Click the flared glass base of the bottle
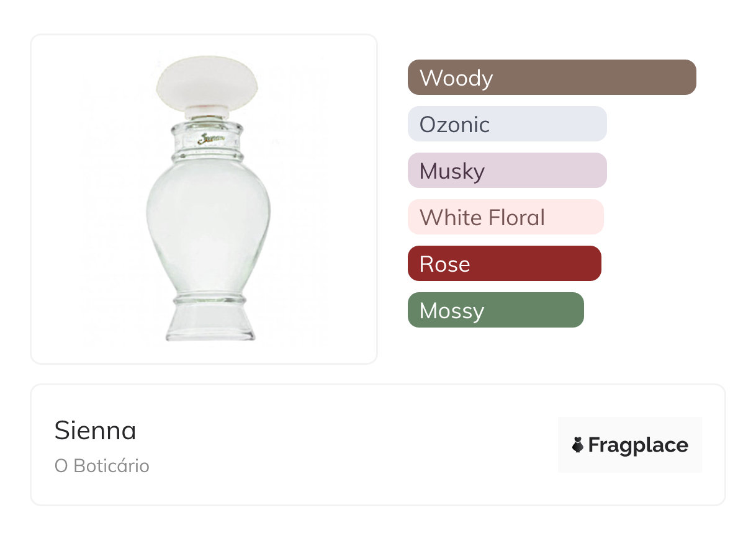 point(210,323)
